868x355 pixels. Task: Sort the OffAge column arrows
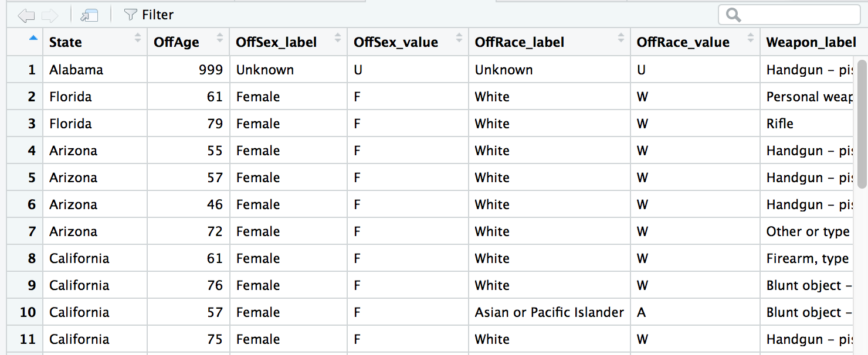click(220, 38)
